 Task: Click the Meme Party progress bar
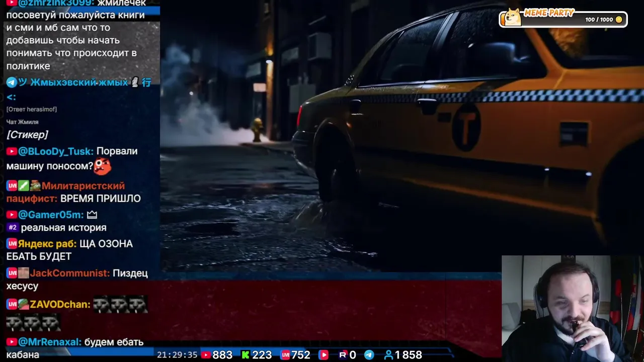[x=563, y=20]
